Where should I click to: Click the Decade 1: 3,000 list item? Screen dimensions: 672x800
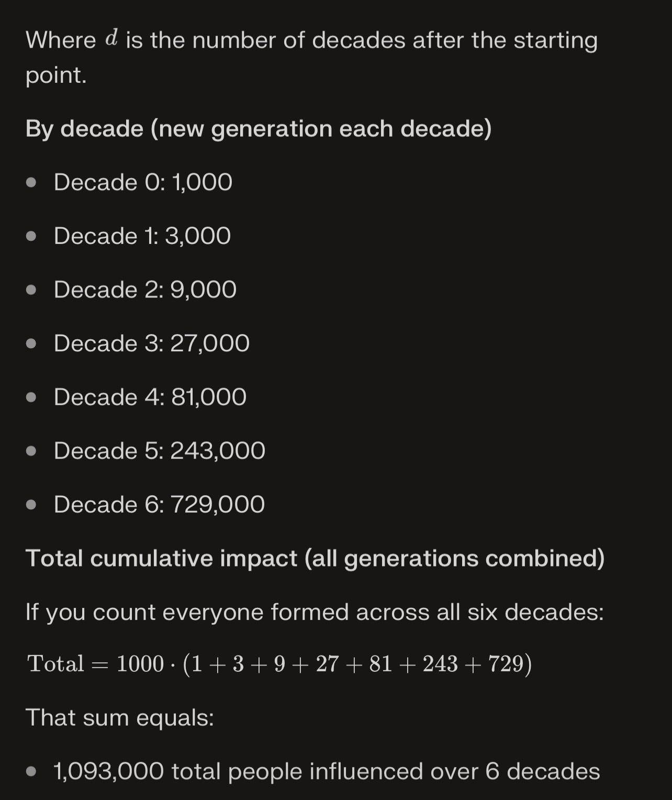click(x=142, y=236)
